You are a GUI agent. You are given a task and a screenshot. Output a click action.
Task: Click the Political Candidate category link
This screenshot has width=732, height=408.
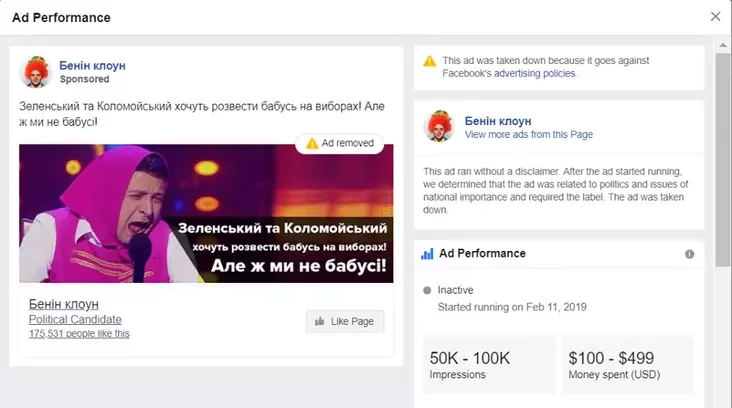pos(75,319)
